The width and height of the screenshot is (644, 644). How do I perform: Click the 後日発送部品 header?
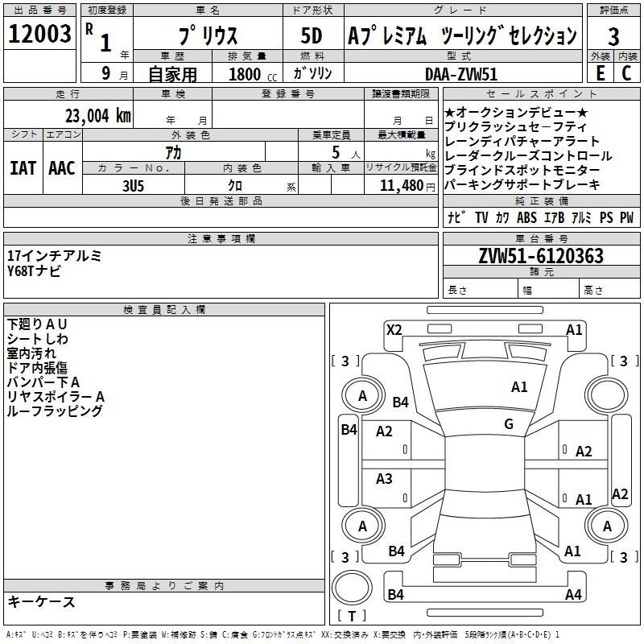pyautogui.click(x=221, y=200)
